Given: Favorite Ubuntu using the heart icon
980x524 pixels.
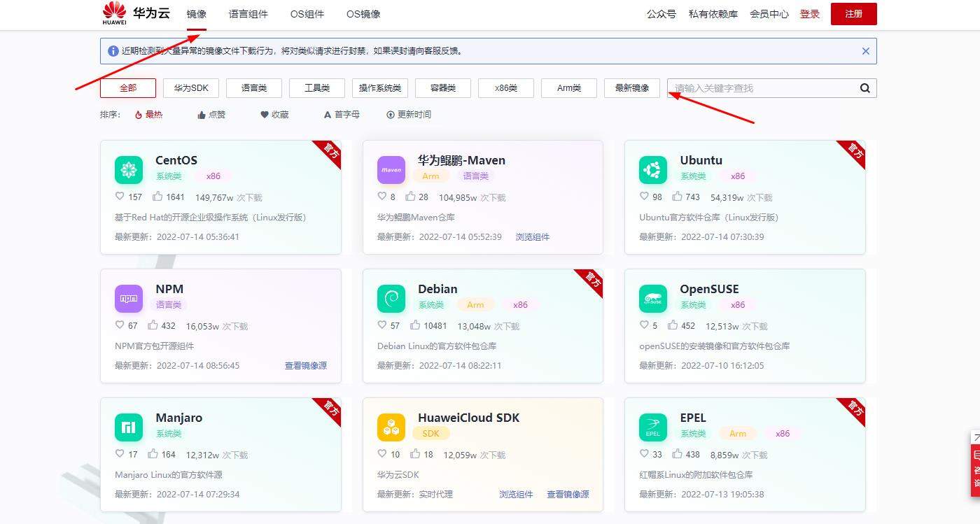Looking at the screenshot, I should [x=644, y=197].
